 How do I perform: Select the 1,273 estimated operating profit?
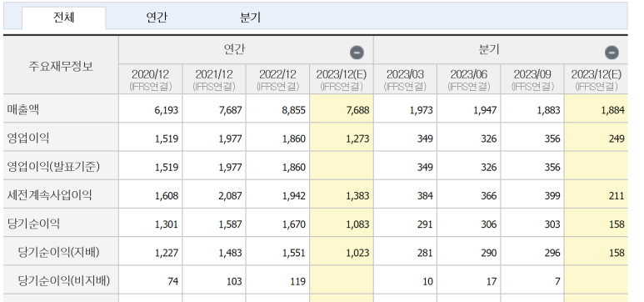(x=357, y=138)
